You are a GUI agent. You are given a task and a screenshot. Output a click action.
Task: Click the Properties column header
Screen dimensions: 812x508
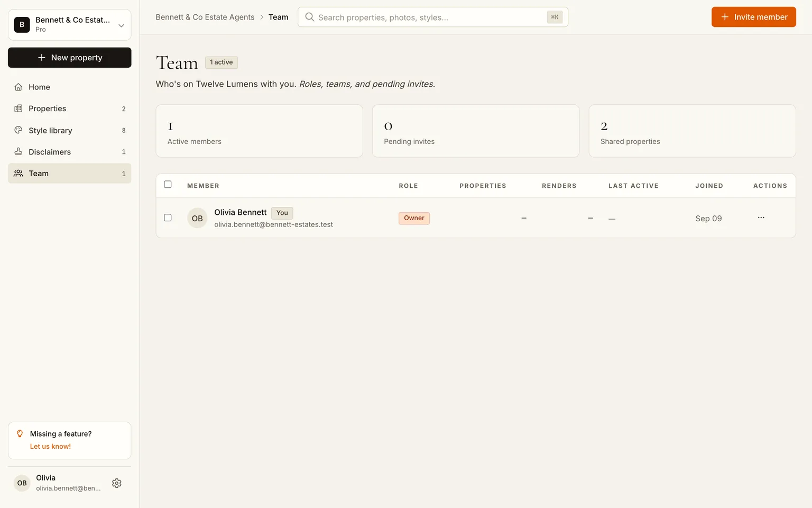[483, 186]
